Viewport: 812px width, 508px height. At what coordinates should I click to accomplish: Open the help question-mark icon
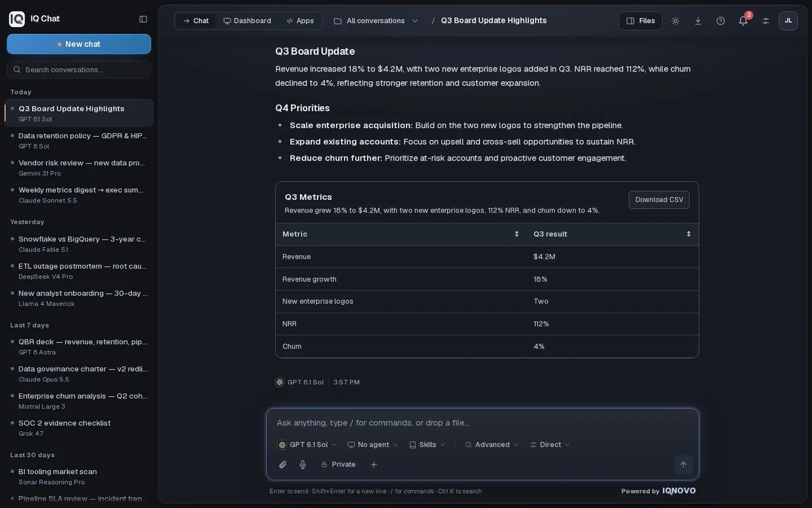pyautogui.click(x=720, y=21)
